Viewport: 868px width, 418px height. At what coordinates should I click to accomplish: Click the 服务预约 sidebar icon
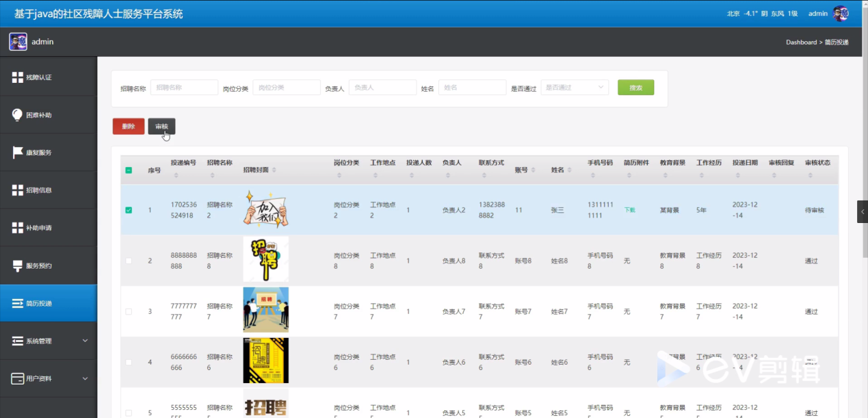click(x=18, y=265)
